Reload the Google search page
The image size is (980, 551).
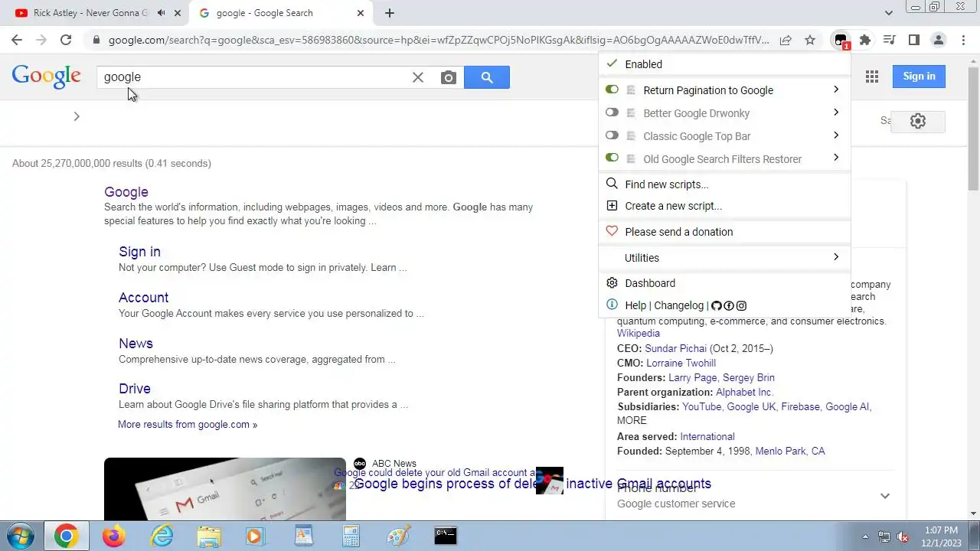(66, 41)
